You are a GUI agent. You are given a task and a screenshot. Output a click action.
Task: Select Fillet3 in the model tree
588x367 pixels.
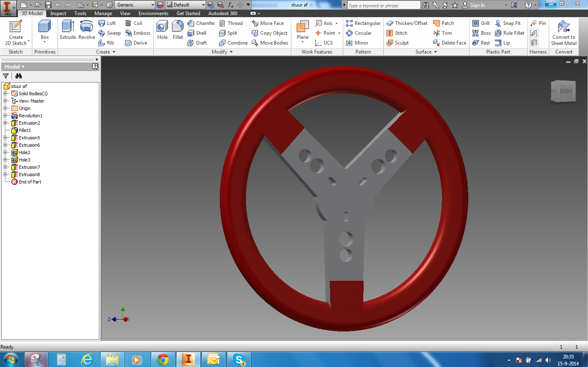click(25, 130)
